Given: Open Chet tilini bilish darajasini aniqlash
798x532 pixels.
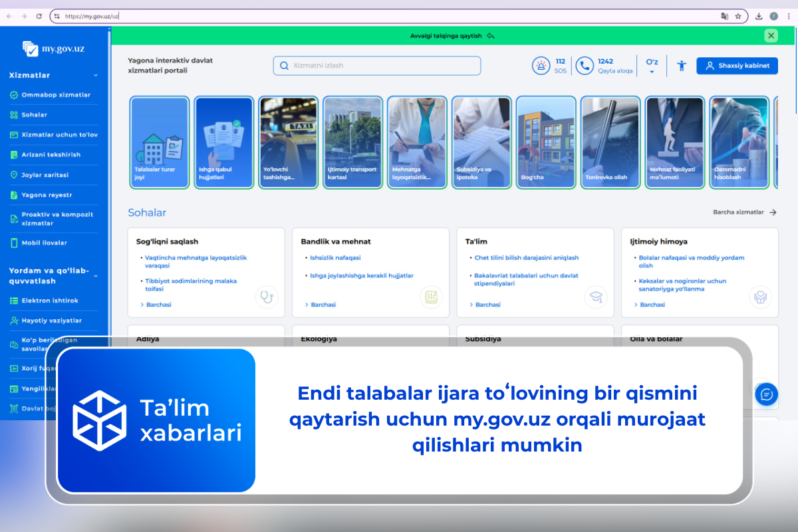Looking at the screenshot, I should (x=526, y=257).
